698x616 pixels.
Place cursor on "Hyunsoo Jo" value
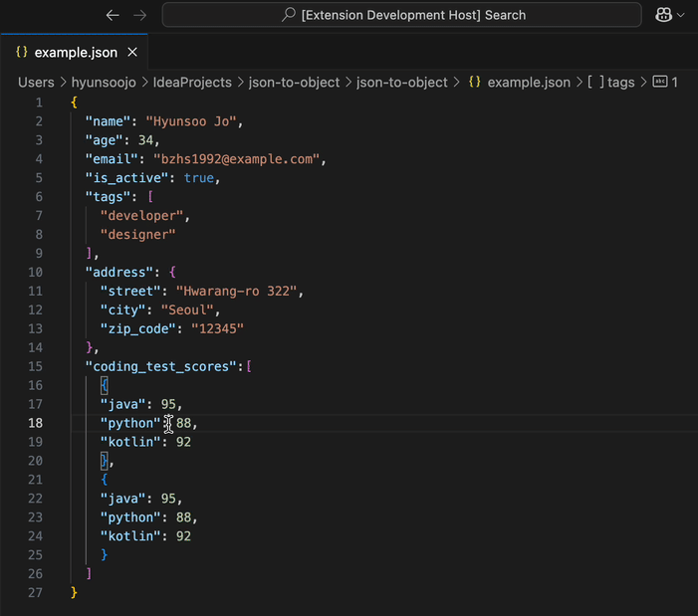(x=190, y=121)
